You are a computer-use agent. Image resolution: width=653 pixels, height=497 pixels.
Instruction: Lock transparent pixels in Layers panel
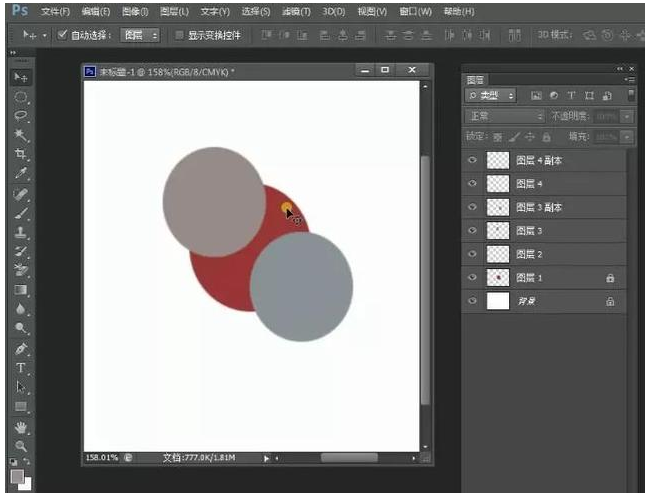[x=497, y=137]
